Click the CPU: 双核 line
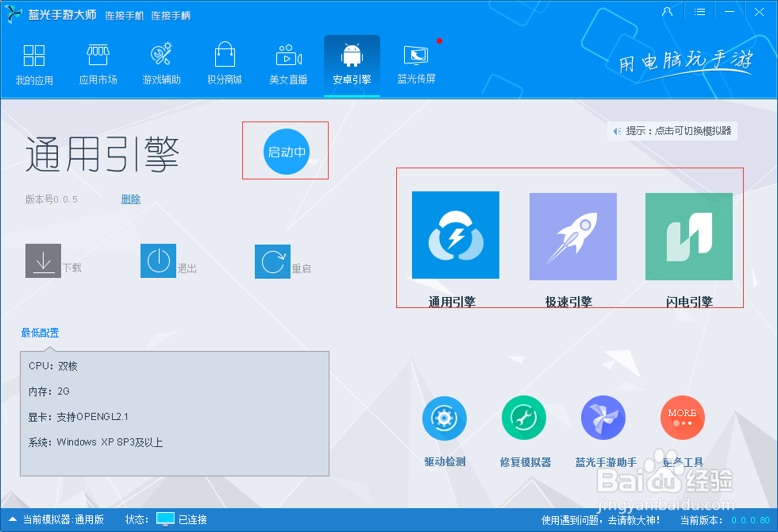The height and width of the screenshot is (532, 778). pos(53,366)
